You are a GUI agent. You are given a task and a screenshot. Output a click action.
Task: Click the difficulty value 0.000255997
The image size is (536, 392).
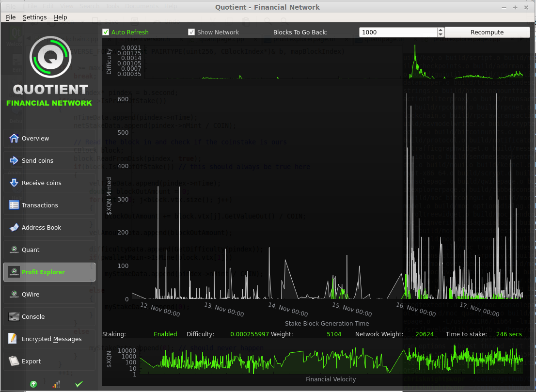click(250, 334)
